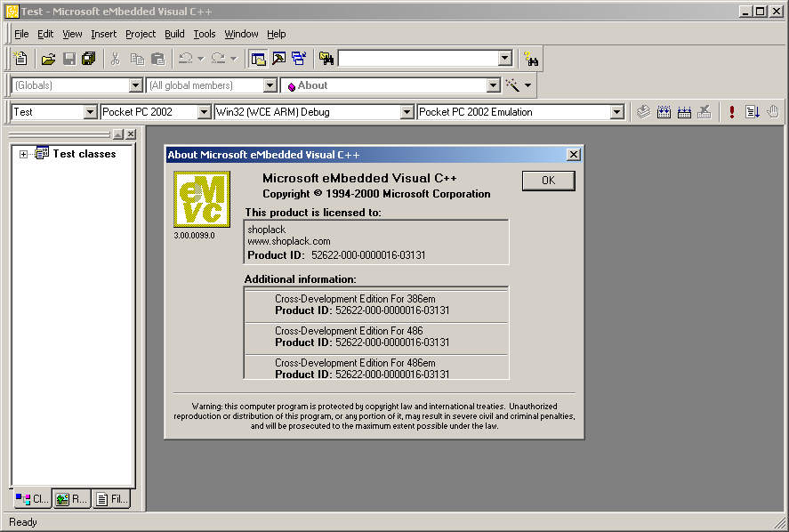Open the Window menu
The width and height of the screenshot is (789, 532).
tap(242, 34)
